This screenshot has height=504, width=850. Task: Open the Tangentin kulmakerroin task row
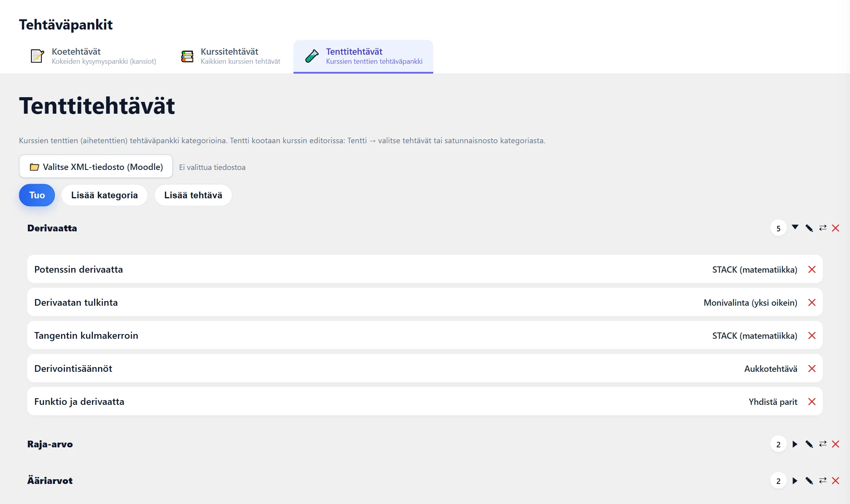tap(425, 335)
